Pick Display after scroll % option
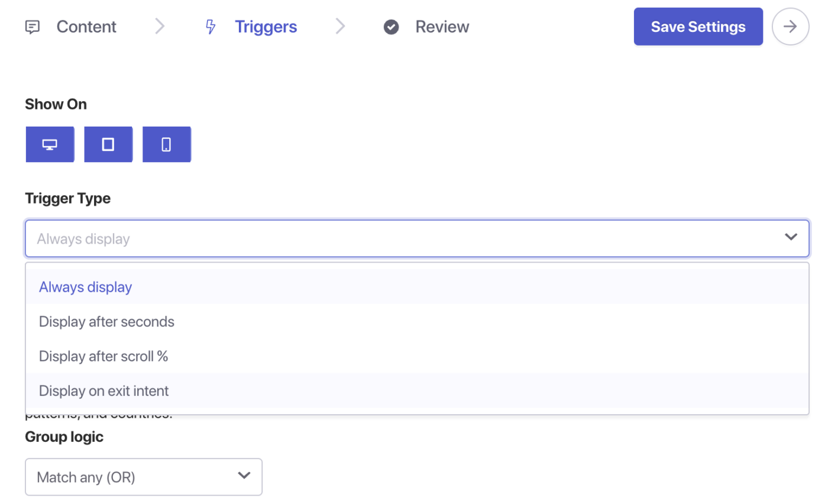This screenshot has height=504, width=828. (103, 356)
